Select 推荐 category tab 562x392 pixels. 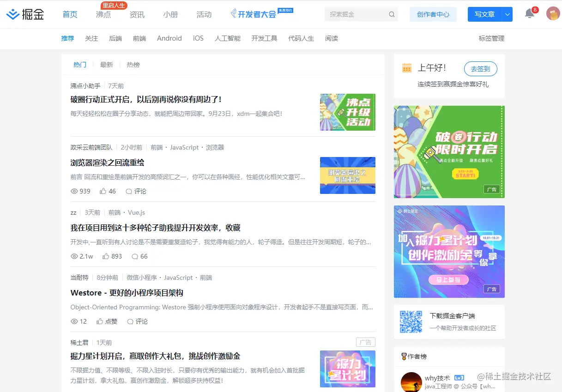tap(67, 38)
